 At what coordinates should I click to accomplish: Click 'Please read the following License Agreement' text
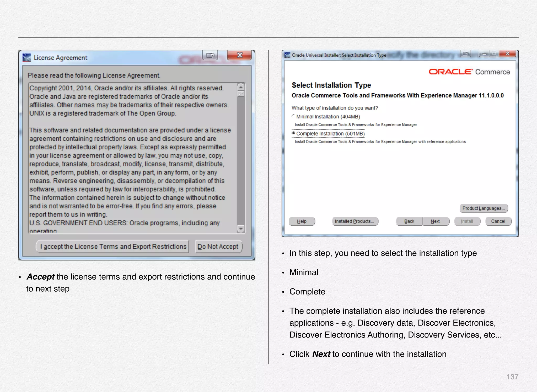94,75
